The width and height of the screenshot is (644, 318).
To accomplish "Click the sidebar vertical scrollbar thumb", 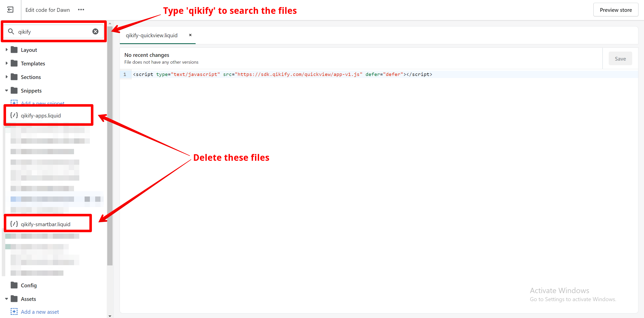I will tap(110, 145).
